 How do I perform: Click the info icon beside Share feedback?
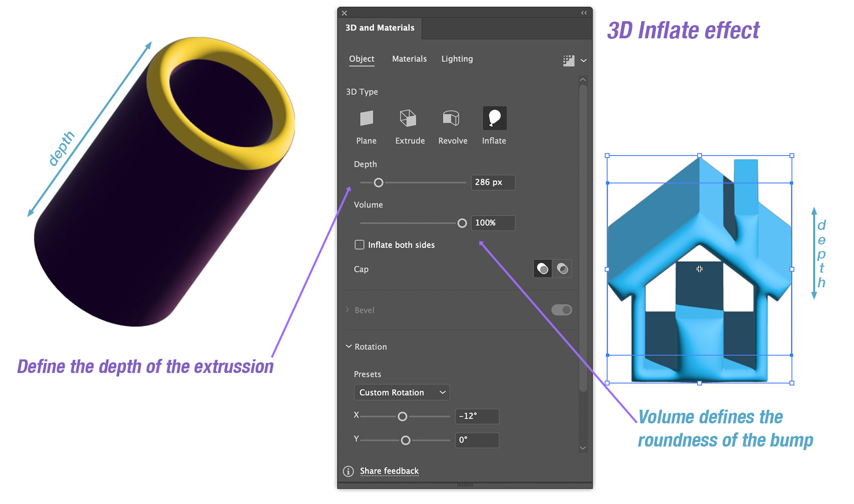[349, 471]
